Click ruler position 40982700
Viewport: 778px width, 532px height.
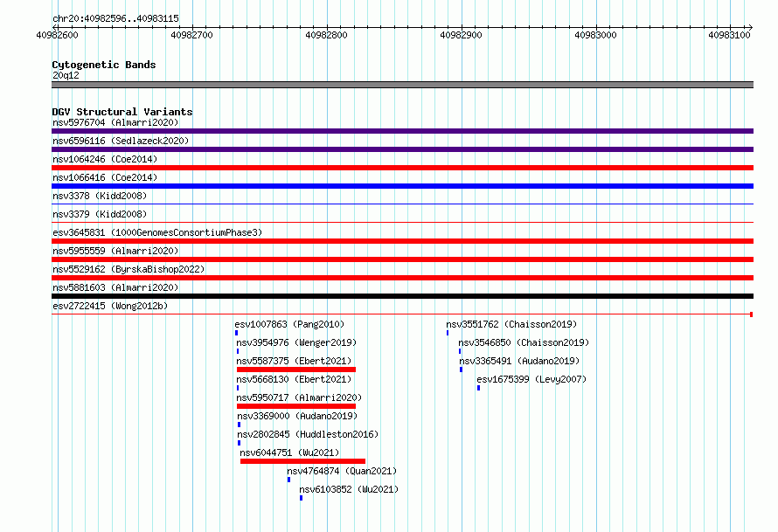(x=191, y=35)
